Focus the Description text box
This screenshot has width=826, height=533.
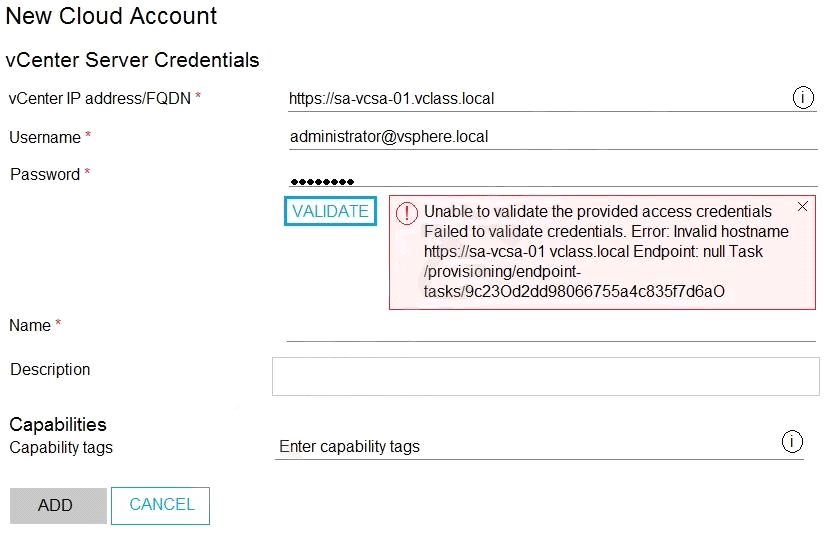click(545, 376)
